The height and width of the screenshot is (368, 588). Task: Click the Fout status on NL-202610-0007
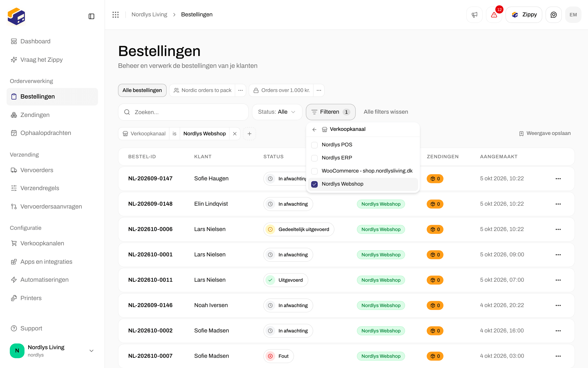278,356
